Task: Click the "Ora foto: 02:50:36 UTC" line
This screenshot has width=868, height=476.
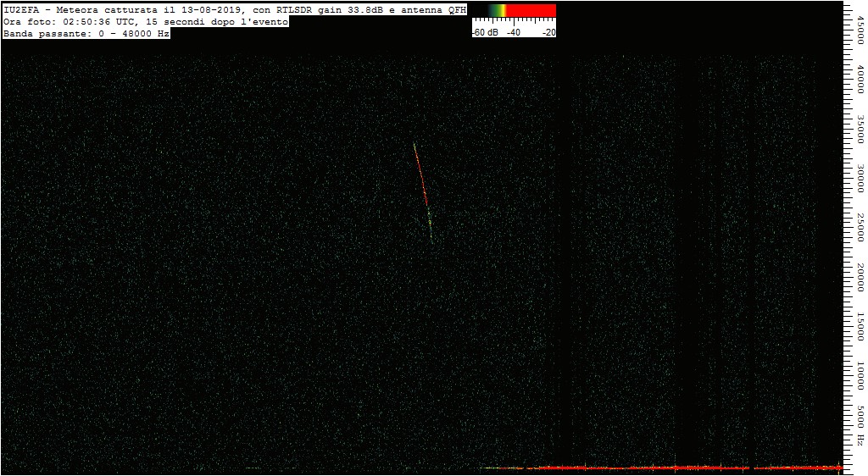Action: pos(146,21)
